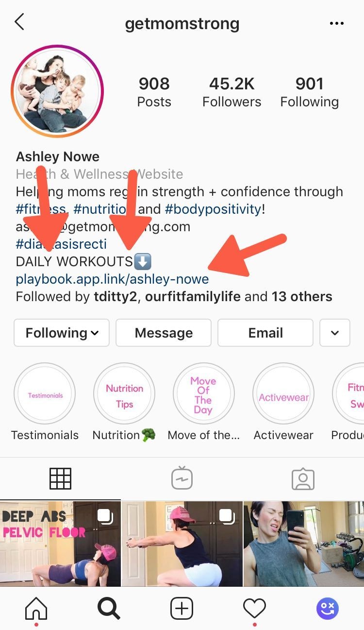The height and width of the screenshot is (630, 364).
Task: Open the Nutrition Tips highlight
Action: (124, 394)
